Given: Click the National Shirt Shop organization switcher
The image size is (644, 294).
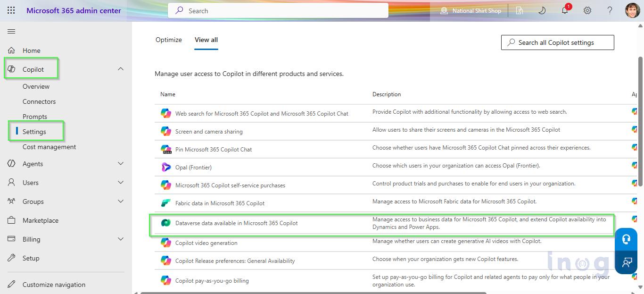Looking at the screenshot, I should pyautogui.click(x=471, y=10).
